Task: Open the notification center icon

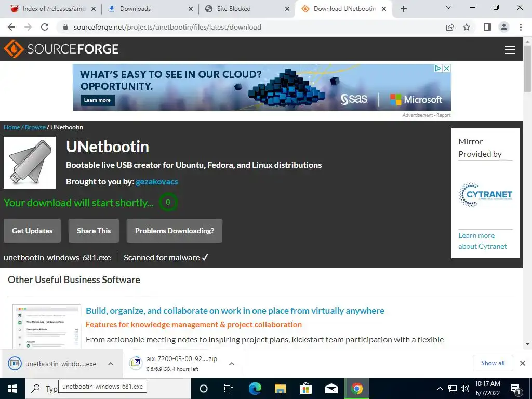Action: click(x=516, y=389)
